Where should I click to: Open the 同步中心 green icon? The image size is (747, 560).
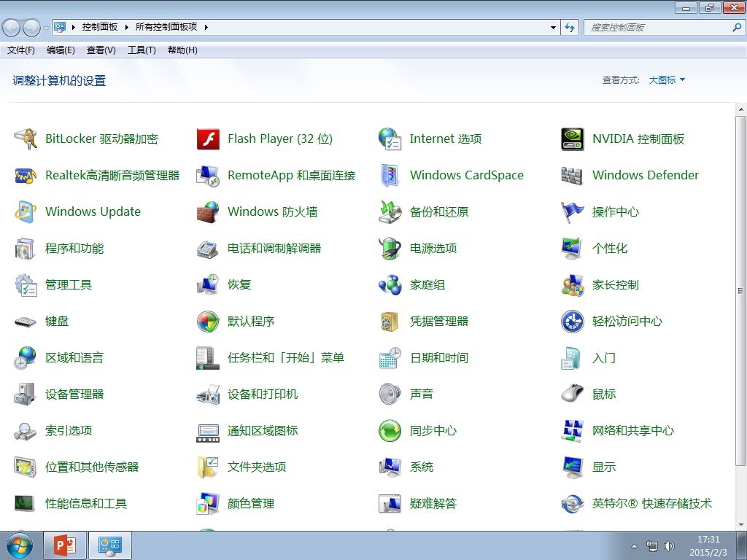[390, 431]
